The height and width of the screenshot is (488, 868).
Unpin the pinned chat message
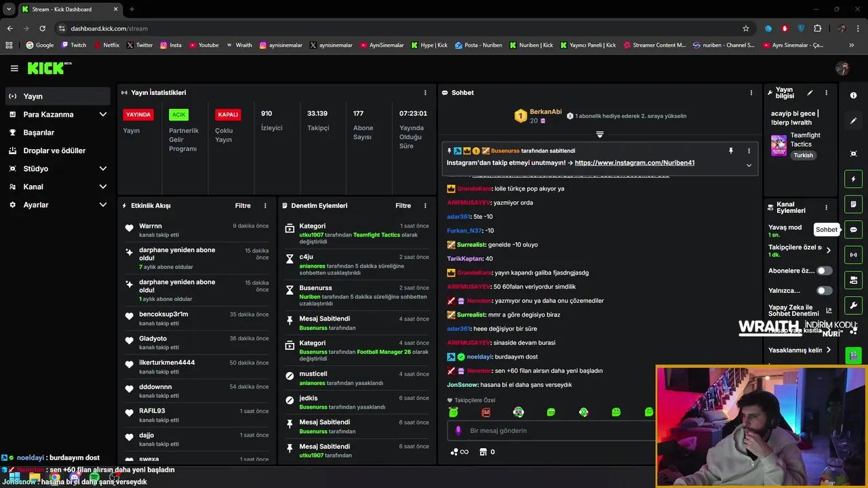[x=731, y=150]
